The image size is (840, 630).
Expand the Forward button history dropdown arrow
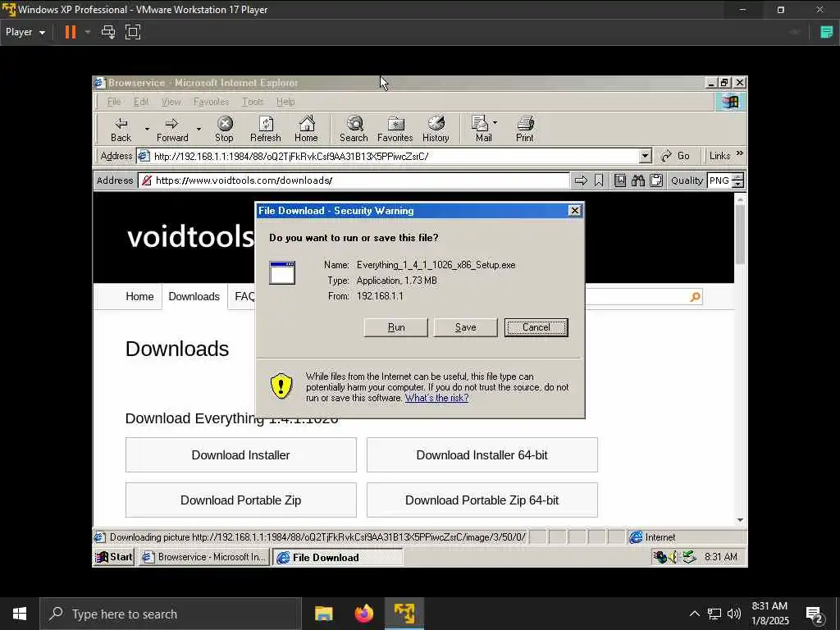pos(199,129)
